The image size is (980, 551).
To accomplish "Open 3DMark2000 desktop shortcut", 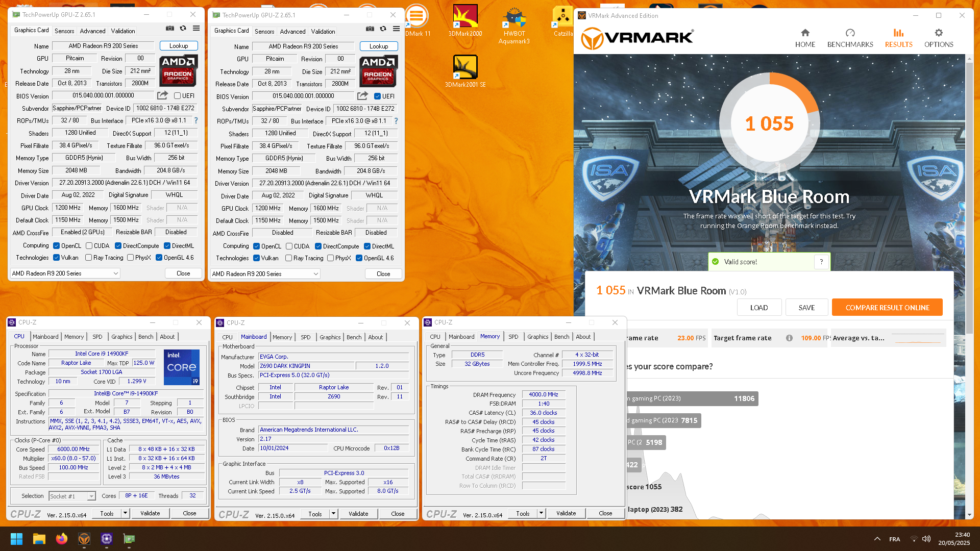I will [x=465, y=20].
